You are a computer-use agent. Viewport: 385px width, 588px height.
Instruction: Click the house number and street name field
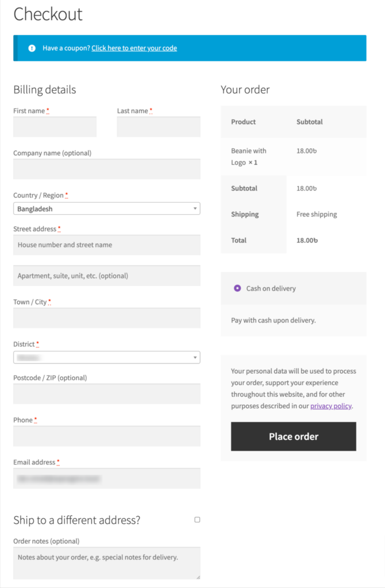(106, 245)
